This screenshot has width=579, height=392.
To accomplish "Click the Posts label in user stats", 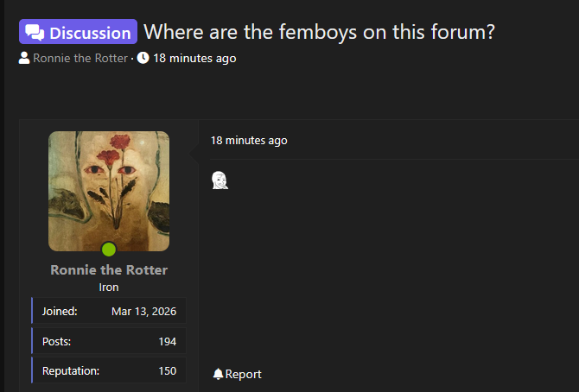I will point(56,342).
